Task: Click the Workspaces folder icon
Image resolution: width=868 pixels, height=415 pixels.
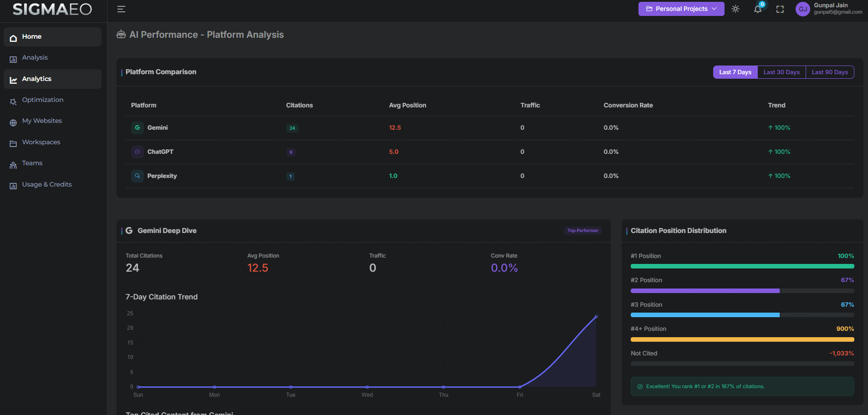Action: (x=13, y=144)
